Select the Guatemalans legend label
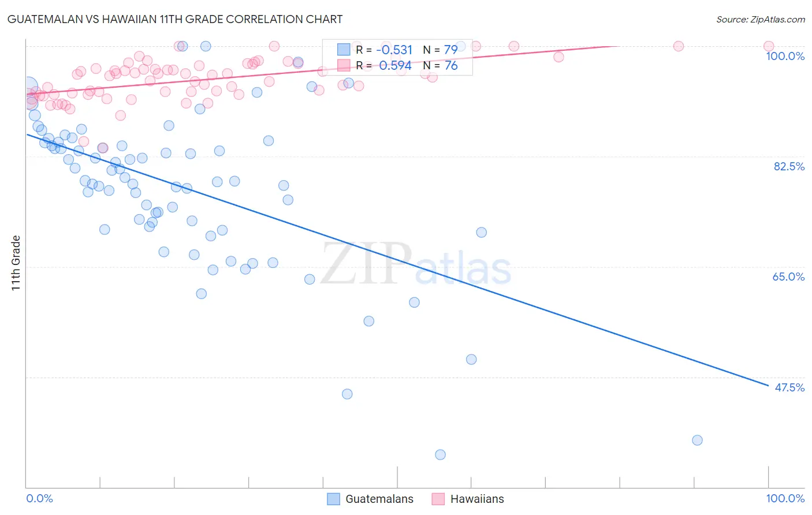Image resolution: width=812 pixels, height=515 pixels. coord(379,499)
